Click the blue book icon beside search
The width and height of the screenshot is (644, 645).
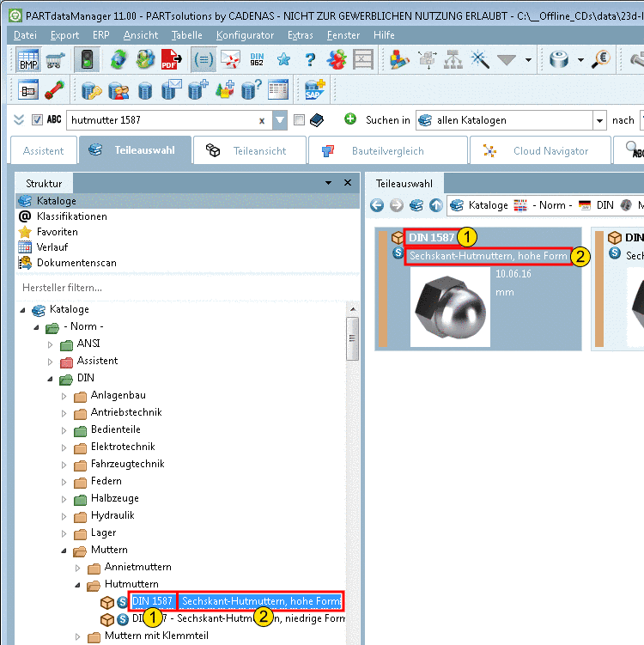[x=317, y=120]
